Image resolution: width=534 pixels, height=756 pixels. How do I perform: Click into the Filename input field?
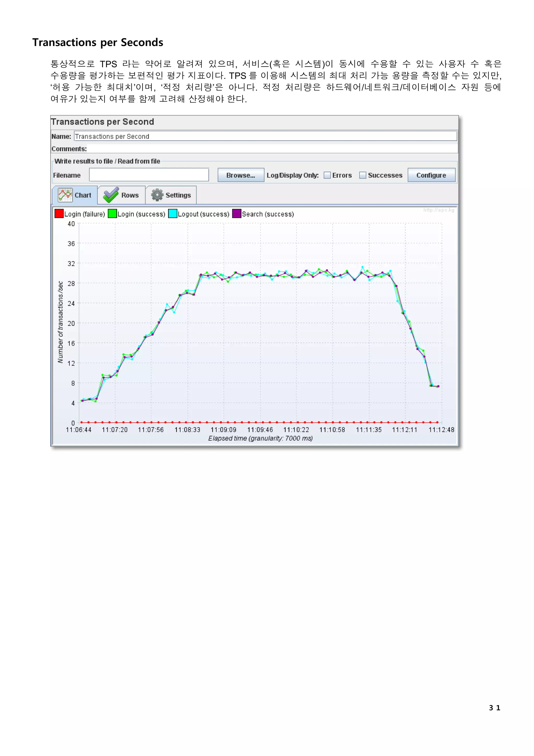coord(149,175)
